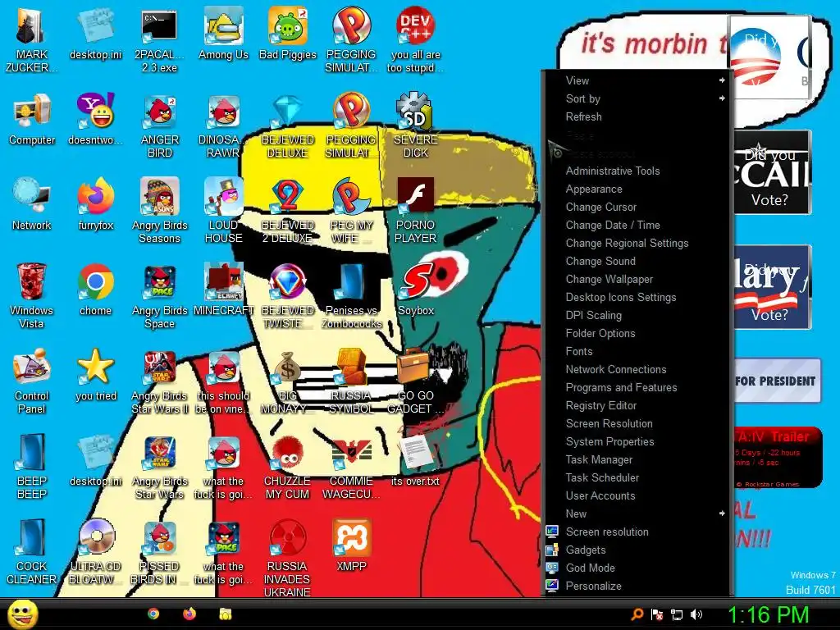The image size is (840, 630).
Task: Choose Change Wallpaper from menu
Action: (637, 279)
